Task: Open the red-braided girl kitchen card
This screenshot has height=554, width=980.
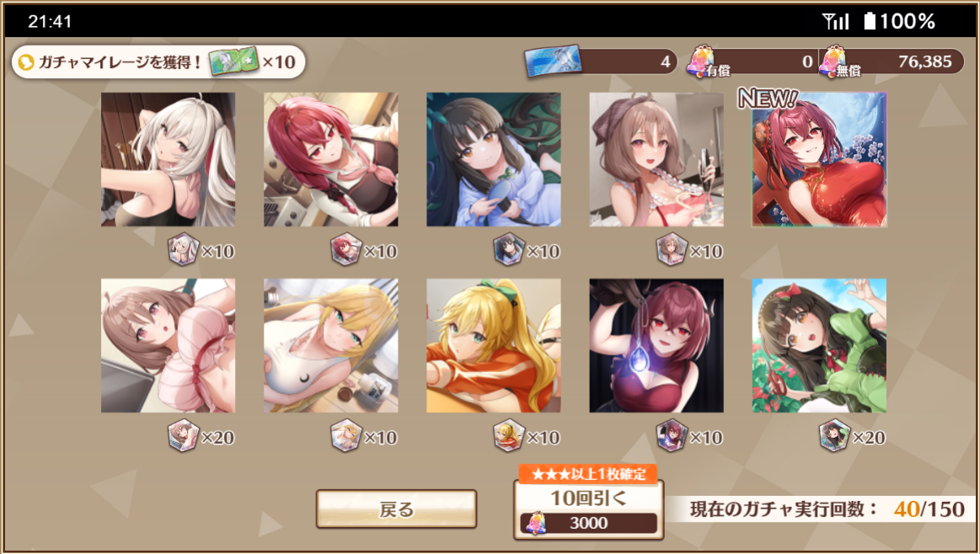Action: point(330,159)
